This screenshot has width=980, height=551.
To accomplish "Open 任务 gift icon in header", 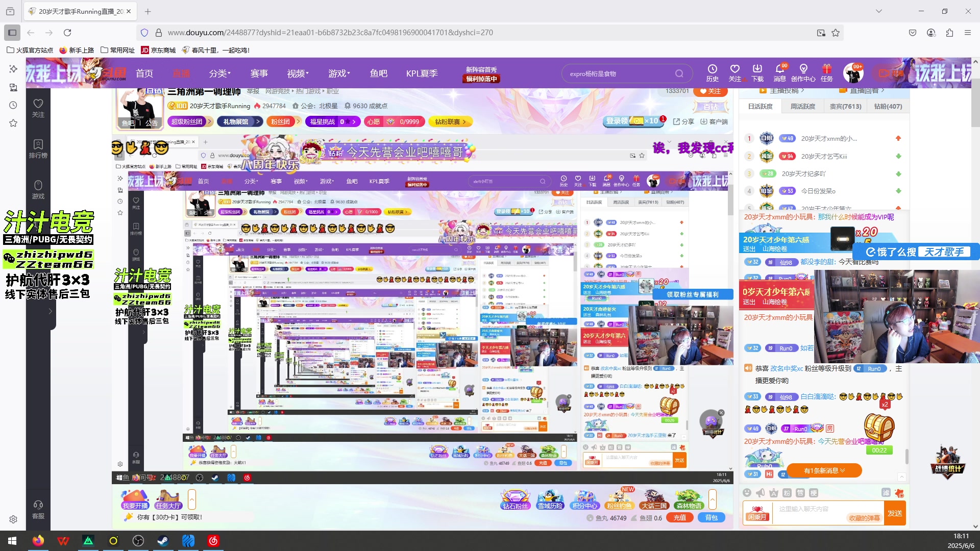I will (x=826, y=73).
